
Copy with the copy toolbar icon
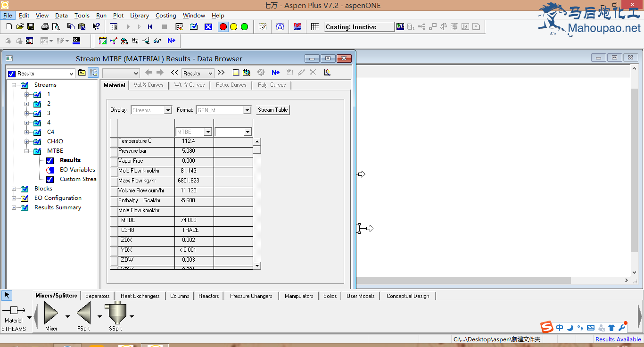click(71, 27)
